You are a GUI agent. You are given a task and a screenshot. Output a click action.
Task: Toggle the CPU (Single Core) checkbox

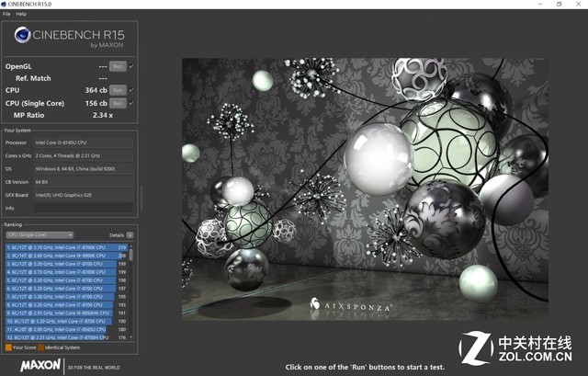(130, 103)
